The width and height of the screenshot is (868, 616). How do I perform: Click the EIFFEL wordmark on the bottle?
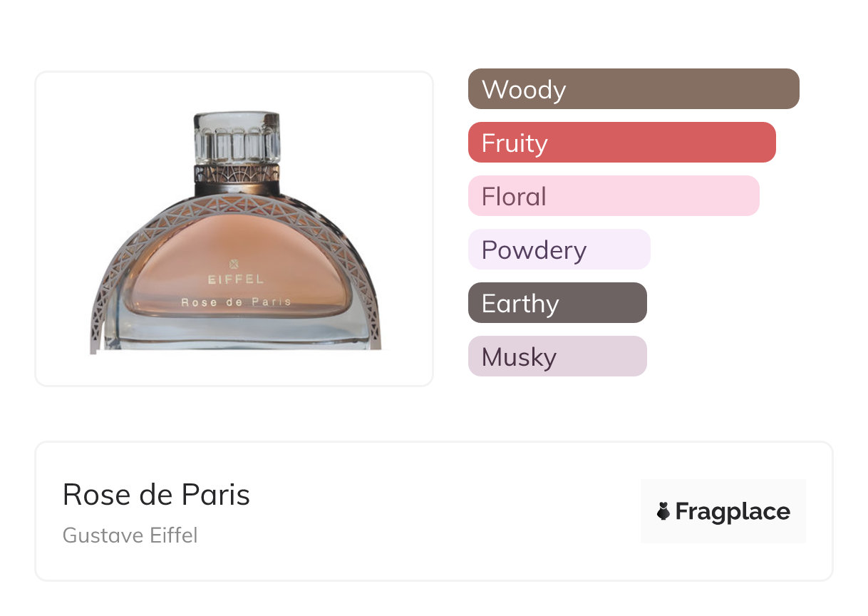click(x=235, y=279)
